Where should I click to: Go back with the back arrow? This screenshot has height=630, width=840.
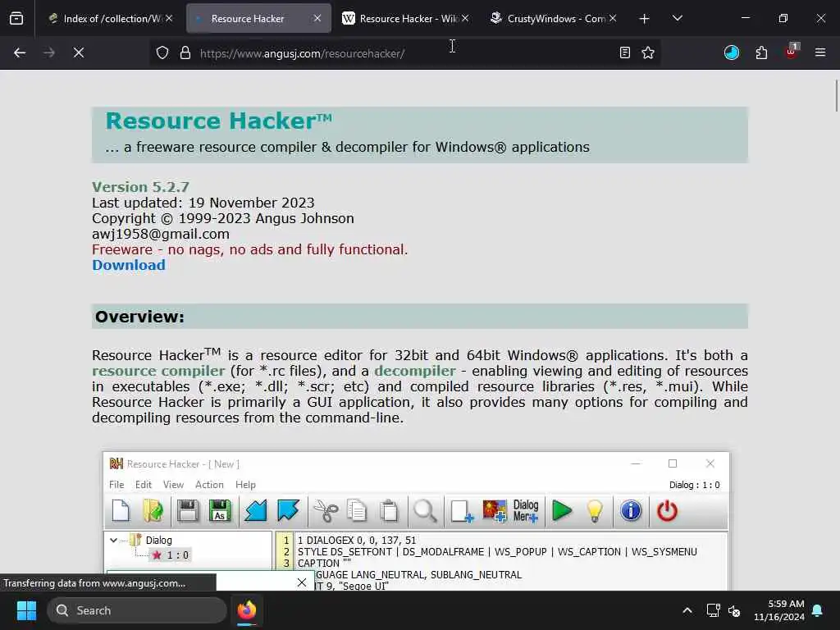click(x=20, y=52)
